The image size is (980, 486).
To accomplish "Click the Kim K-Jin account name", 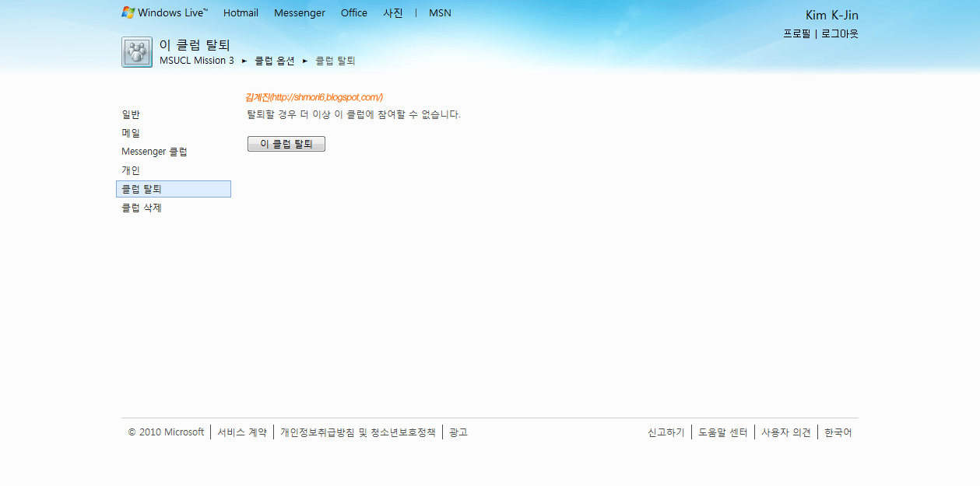I will click(x=832, y=16).
